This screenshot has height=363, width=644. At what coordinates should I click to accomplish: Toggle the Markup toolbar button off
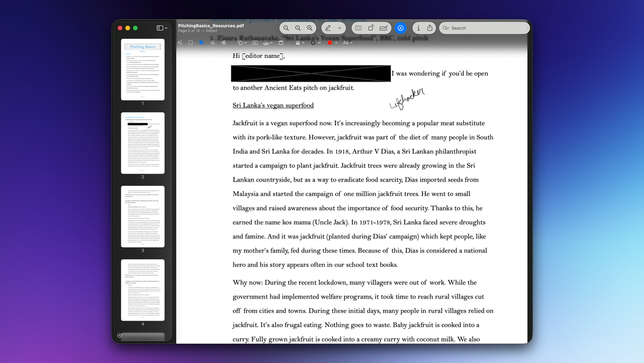click(400, 28)
